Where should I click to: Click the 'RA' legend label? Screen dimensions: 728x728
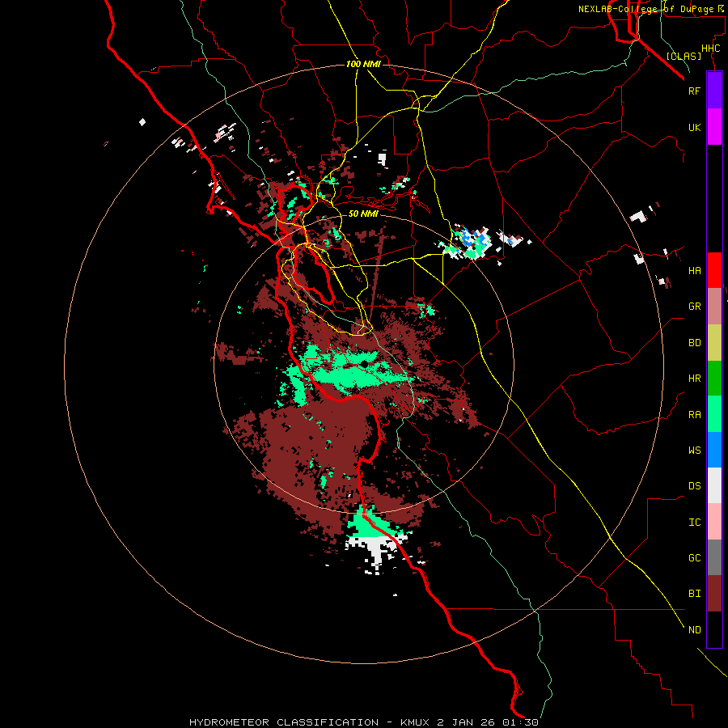694,415
